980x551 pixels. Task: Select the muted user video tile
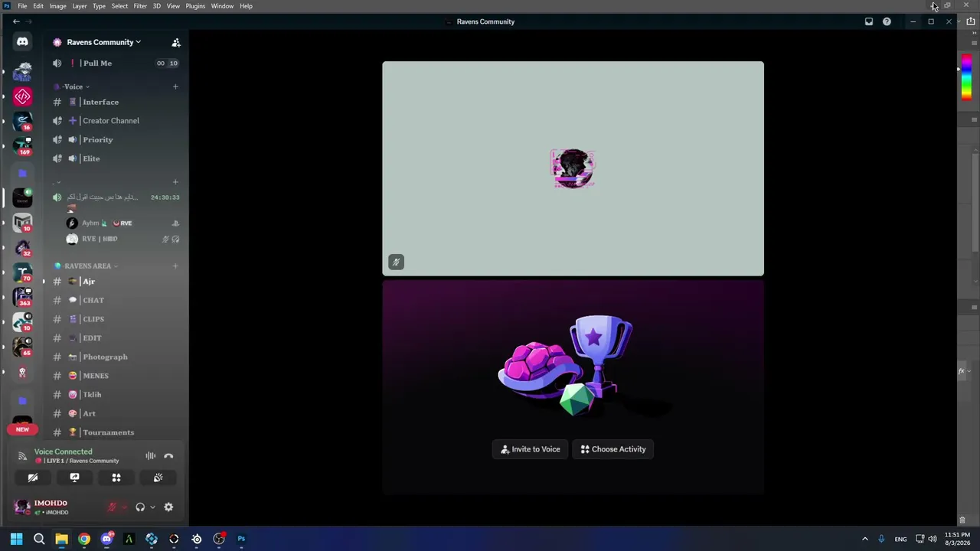pos(573,168)
